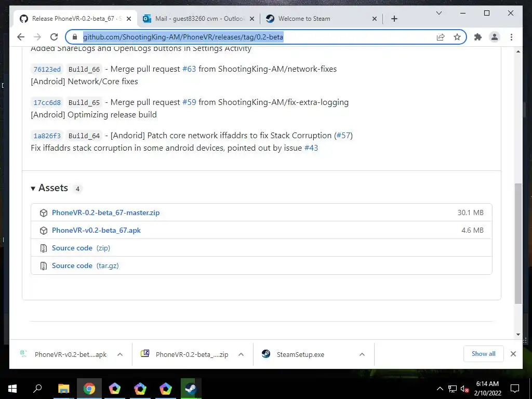Viewport: 532px width, 399px height.
Task: View site info via padlock icon
Action: point(75,37)
